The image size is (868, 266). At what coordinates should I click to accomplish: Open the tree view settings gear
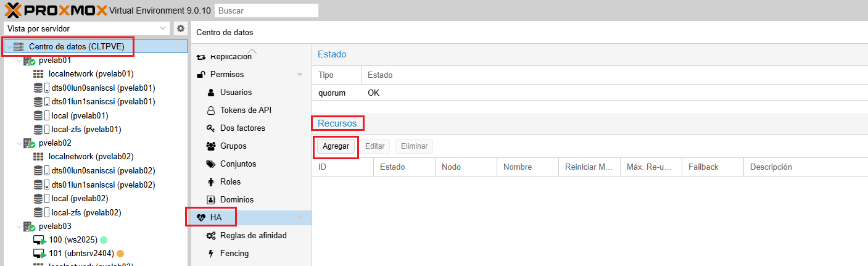tap(181, 28)
